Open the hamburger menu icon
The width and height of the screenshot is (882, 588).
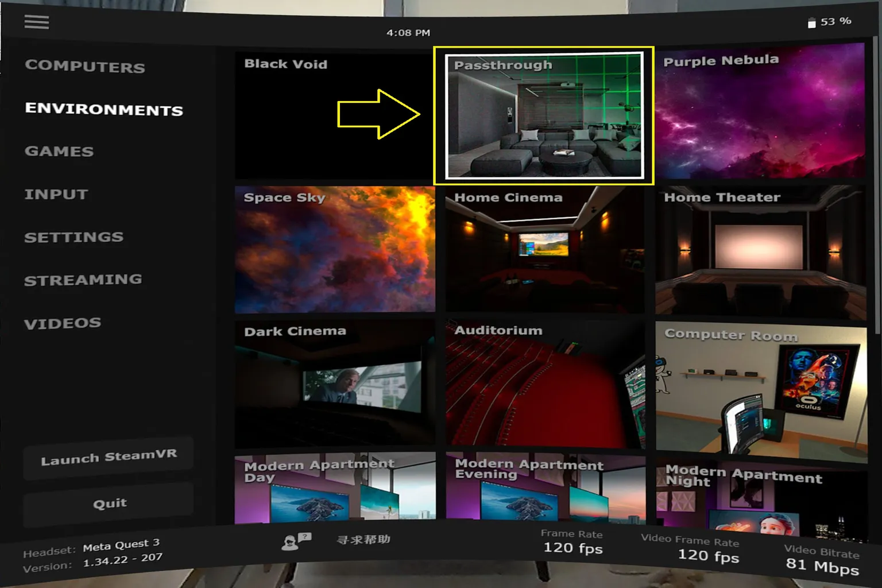pyautogui.click(x=37, y=22)
